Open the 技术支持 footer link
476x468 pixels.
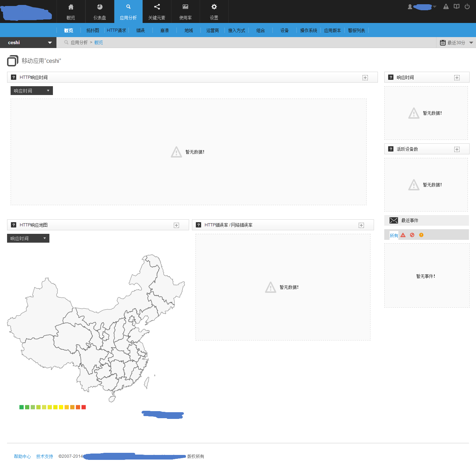pyautogui.click(x=44, y=456)
